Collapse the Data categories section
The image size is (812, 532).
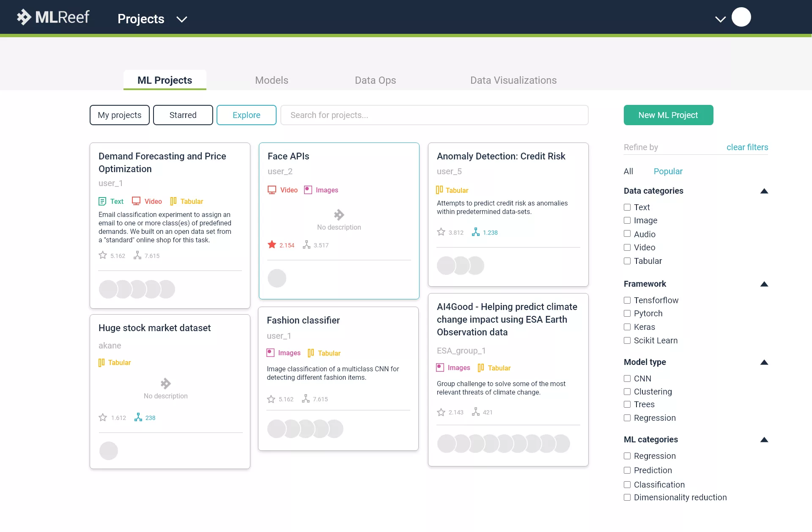click(x=764, y=191)
